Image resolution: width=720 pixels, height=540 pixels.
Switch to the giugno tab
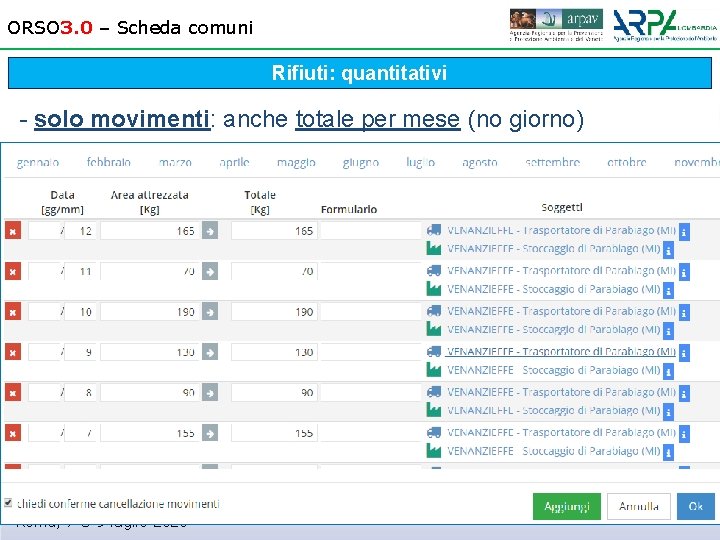click(360, 162)
